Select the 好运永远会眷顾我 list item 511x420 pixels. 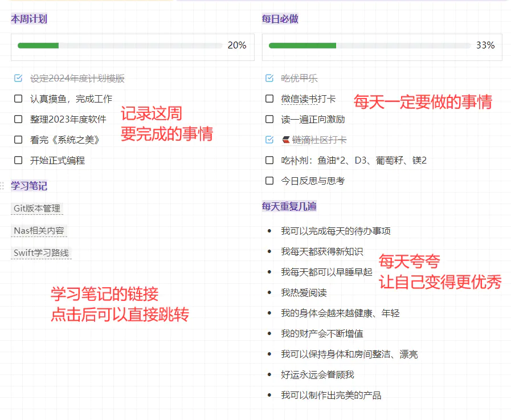(x=317, y=375)
